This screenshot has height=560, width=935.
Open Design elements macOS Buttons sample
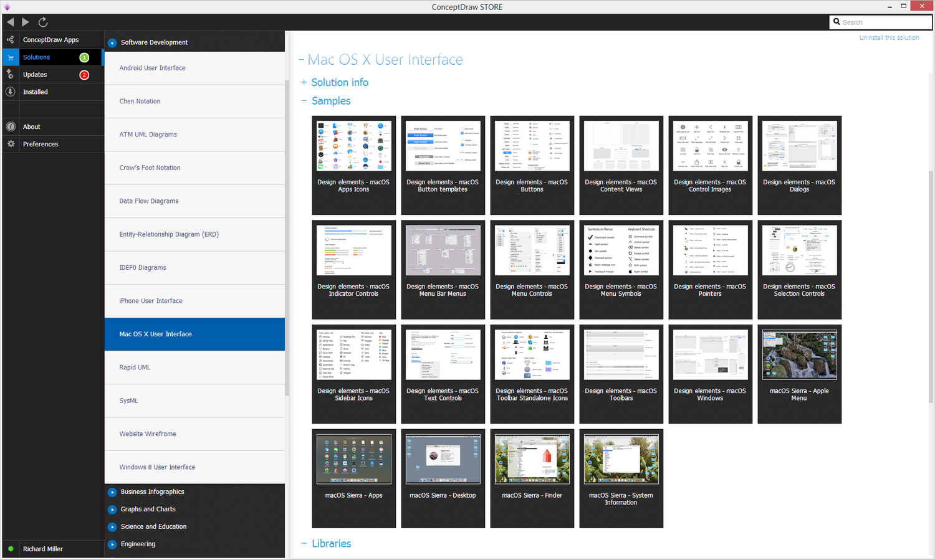(532, 165)
